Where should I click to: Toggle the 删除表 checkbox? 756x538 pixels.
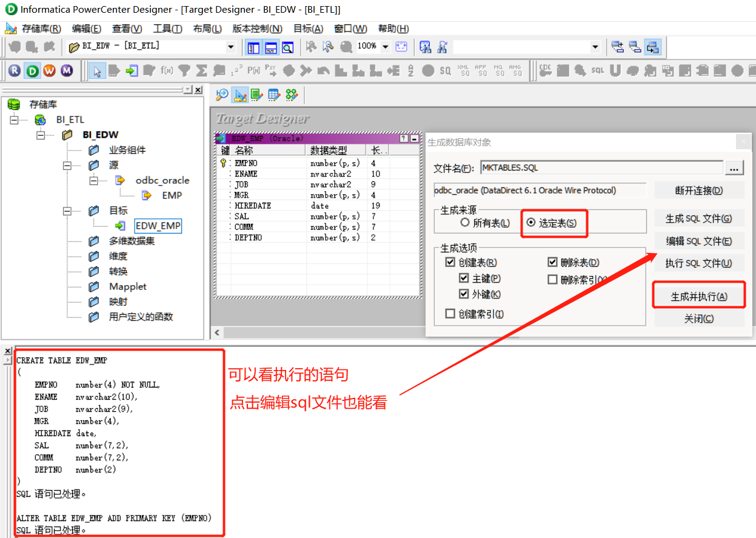552,263
